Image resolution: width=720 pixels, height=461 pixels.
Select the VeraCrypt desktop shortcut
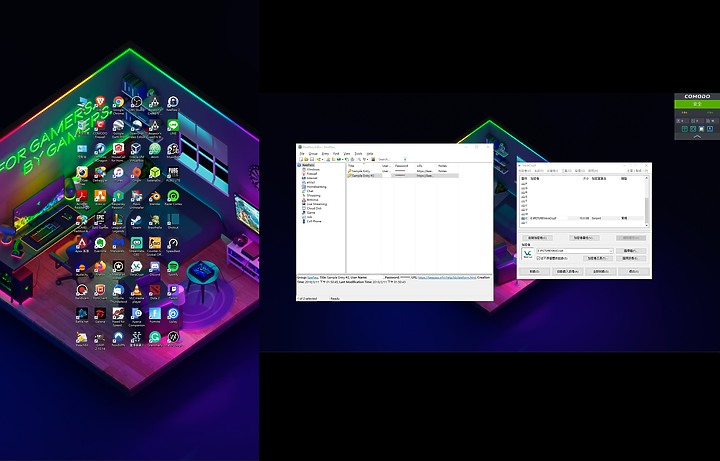coord(136,266)
